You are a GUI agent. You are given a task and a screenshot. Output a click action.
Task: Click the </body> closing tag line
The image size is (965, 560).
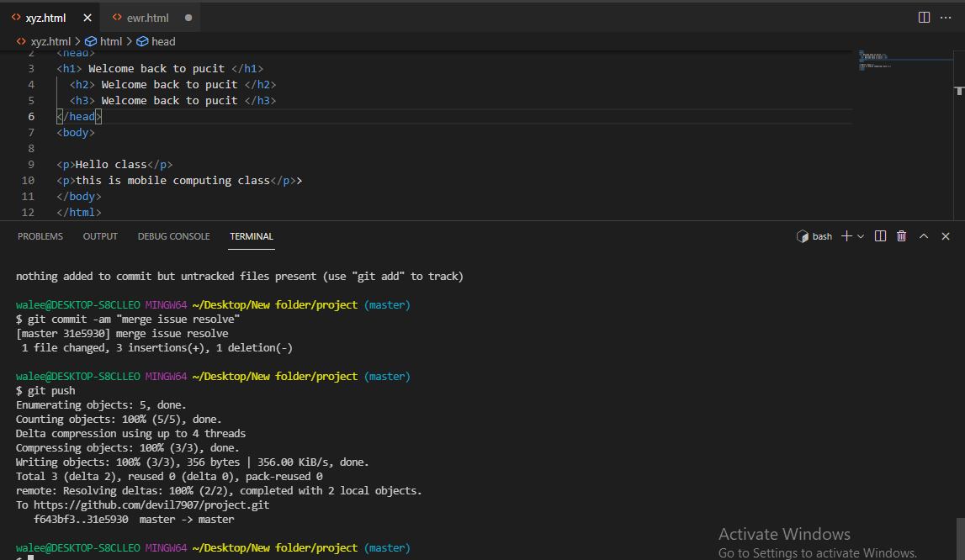[x=79, y=196]
